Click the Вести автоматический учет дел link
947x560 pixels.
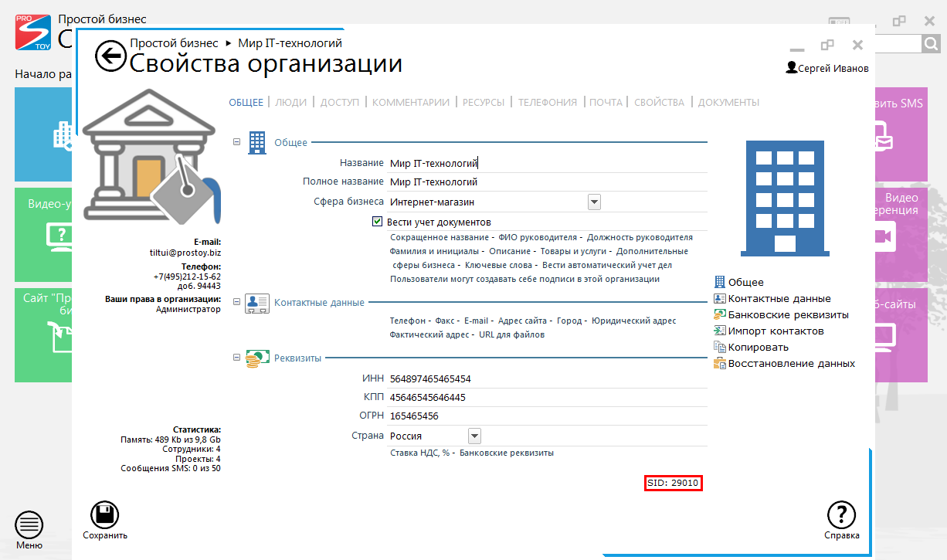(607, 265)
